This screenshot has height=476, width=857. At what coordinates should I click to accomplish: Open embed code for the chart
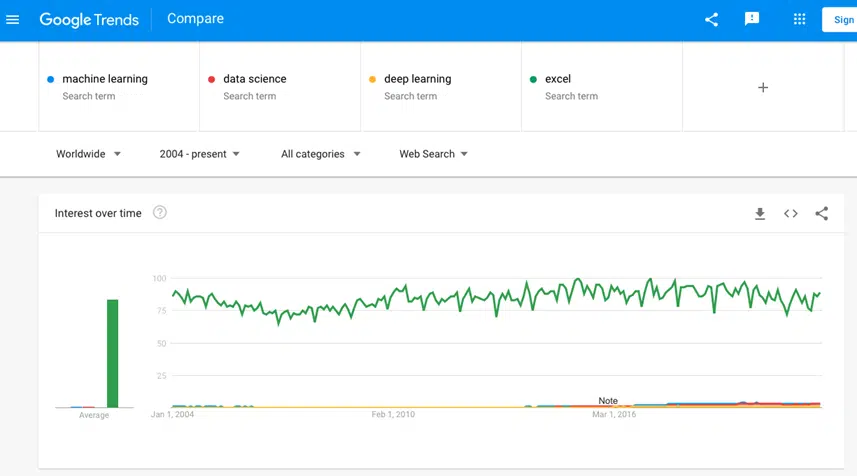[x=790, y=214]
